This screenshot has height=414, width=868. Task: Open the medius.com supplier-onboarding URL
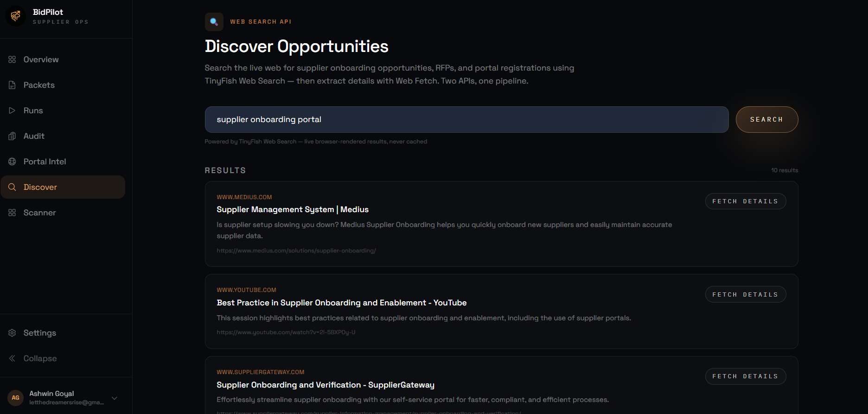coord(296,251)
